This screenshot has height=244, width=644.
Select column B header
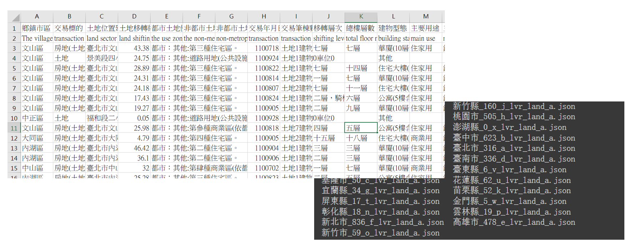click(69, 16)
